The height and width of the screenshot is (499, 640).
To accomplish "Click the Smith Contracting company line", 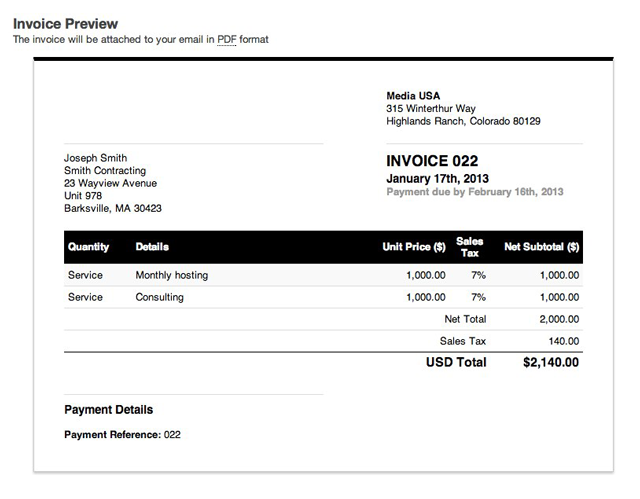I will (105, 171).
